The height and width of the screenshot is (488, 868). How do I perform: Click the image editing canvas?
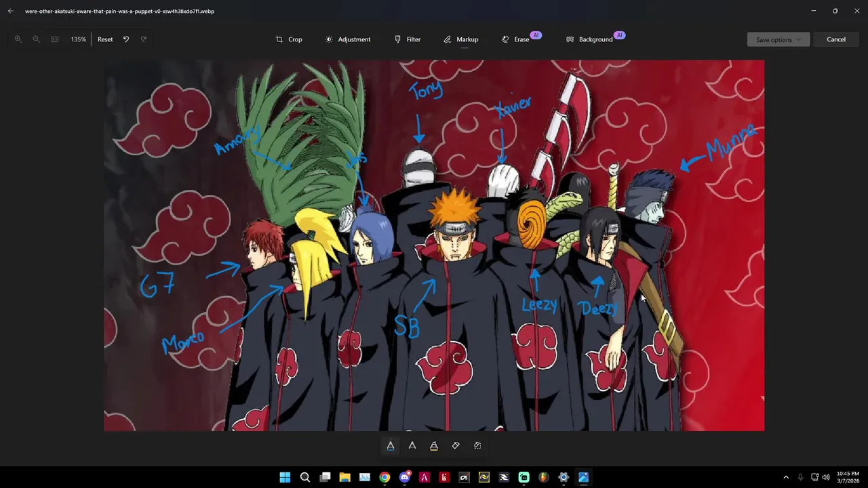click(434, 245)
